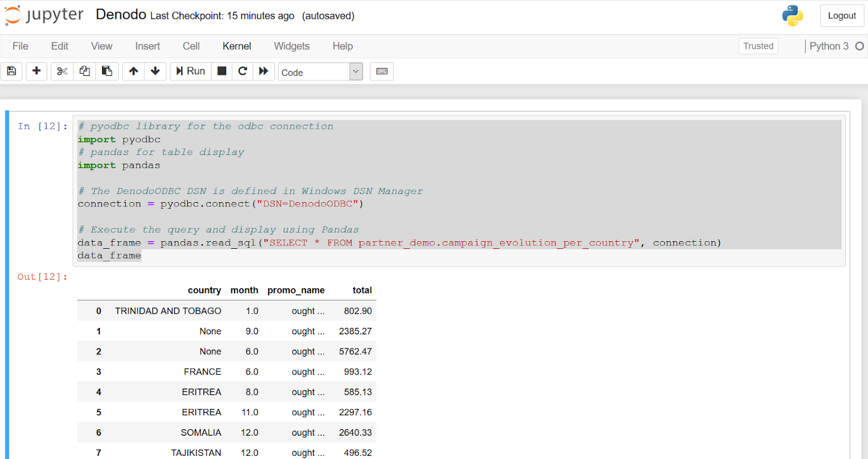Click the pyodbc.connect line in code
This screenshot has height=459, width=868.
tap(220, 204)
